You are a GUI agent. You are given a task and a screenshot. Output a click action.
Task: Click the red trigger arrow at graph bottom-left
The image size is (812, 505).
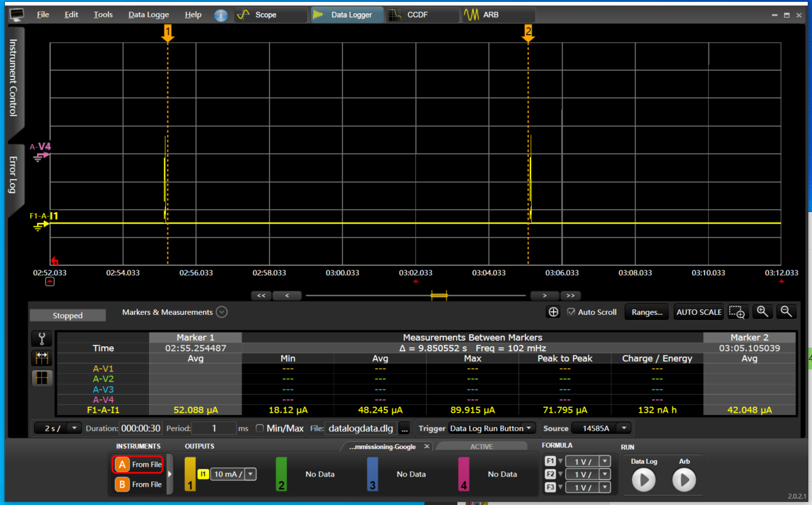pyautogui.click(x=54, y=261)
